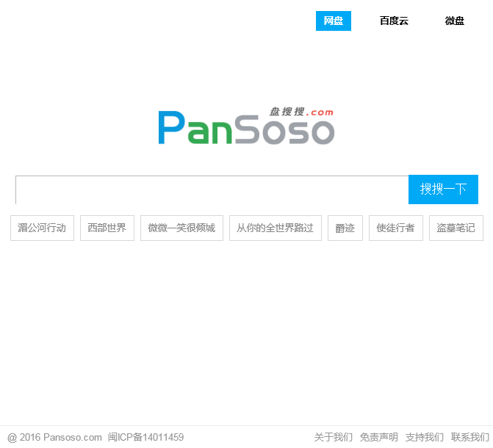493x448 pixels.
Task: Select the 网盘 tab
Action: 334,21
